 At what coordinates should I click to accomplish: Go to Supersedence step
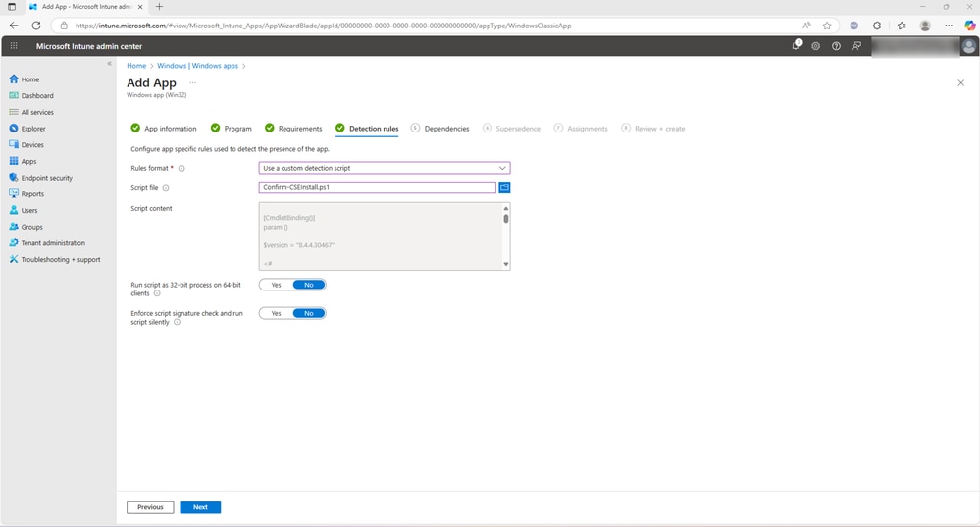point(511,129)
